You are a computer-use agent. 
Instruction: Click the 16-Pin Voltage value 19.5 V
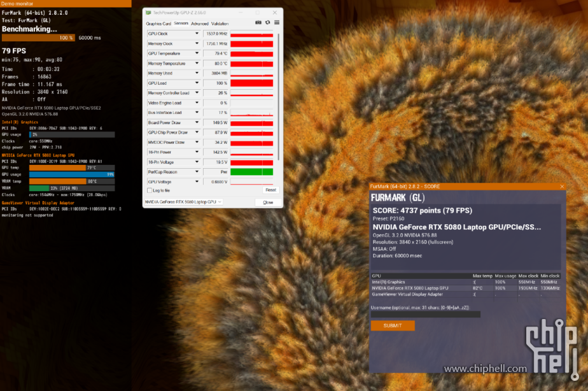216,162
